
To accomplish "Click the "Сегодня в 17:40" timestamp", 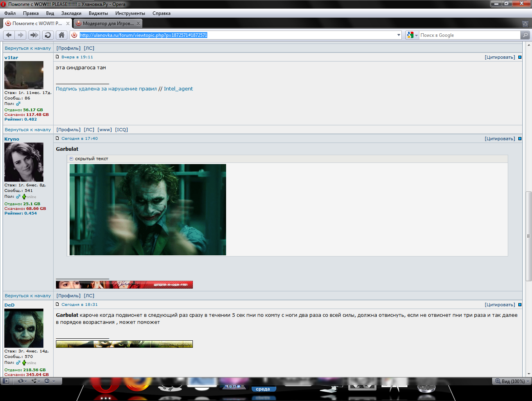I will tap(79, 139).
